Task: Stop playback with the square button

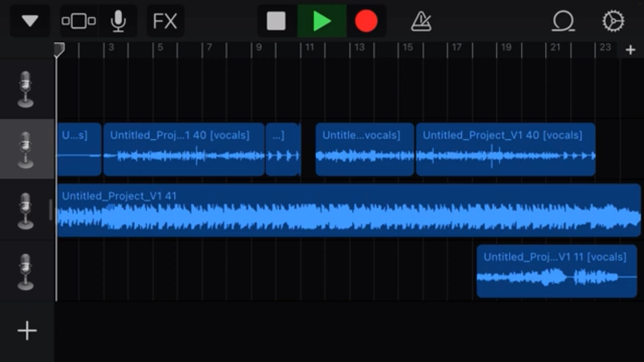Action: 276,21
